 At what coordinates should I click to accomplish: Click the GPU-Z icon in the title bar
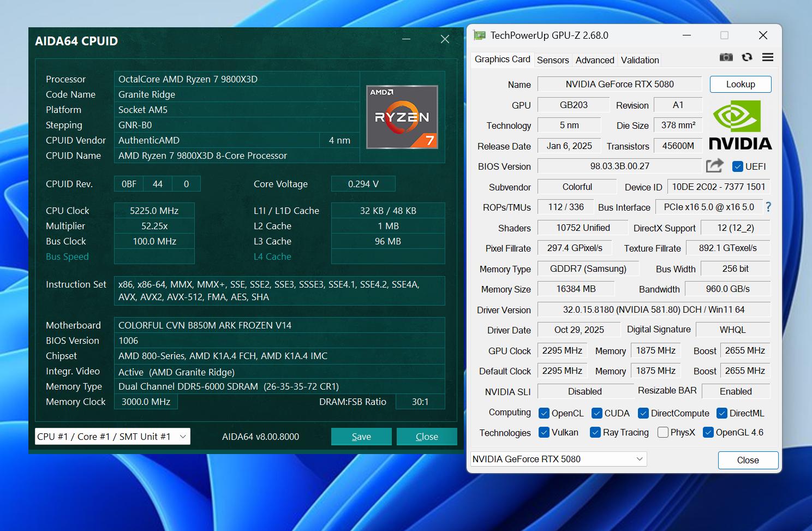pos(479,34)
